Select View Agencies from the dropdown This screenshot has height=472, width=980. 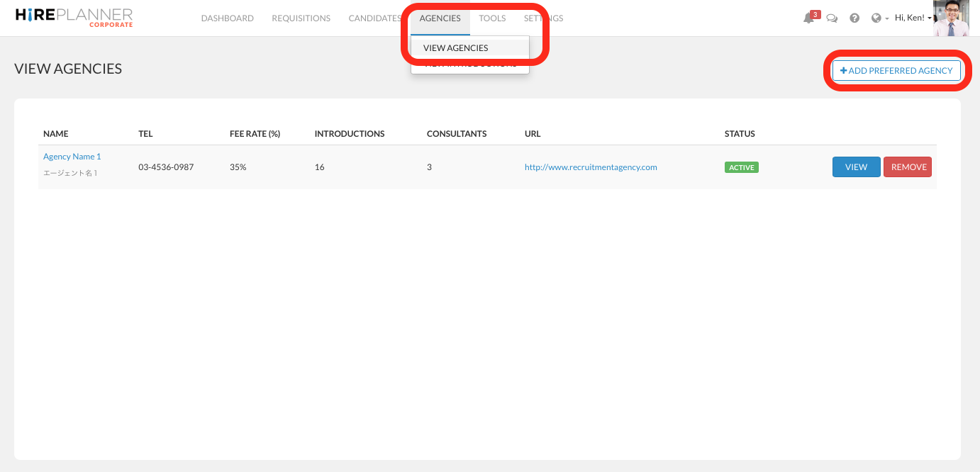(455, 48)
